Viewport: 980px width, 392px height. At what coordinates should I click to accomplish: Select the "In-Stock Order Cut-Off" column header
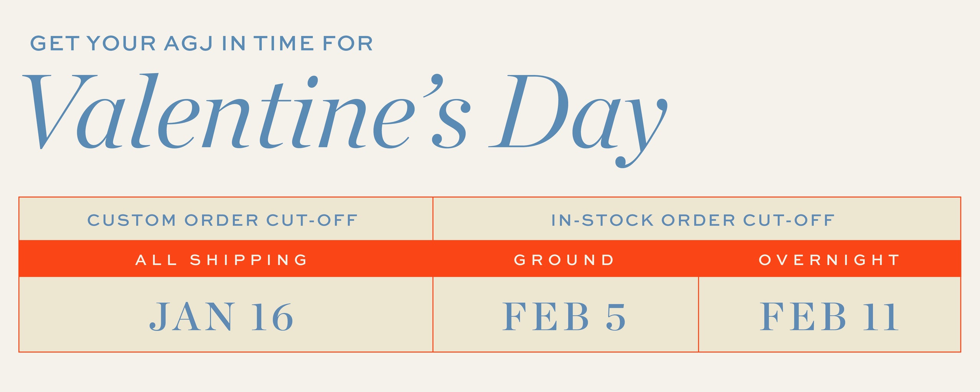693,220
